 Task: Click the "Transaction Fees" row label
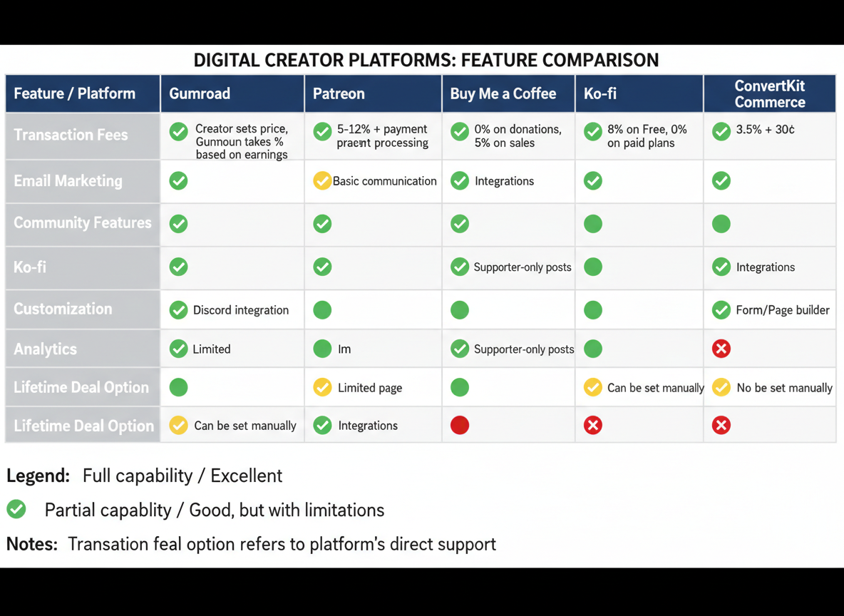[x=71, y=135]
